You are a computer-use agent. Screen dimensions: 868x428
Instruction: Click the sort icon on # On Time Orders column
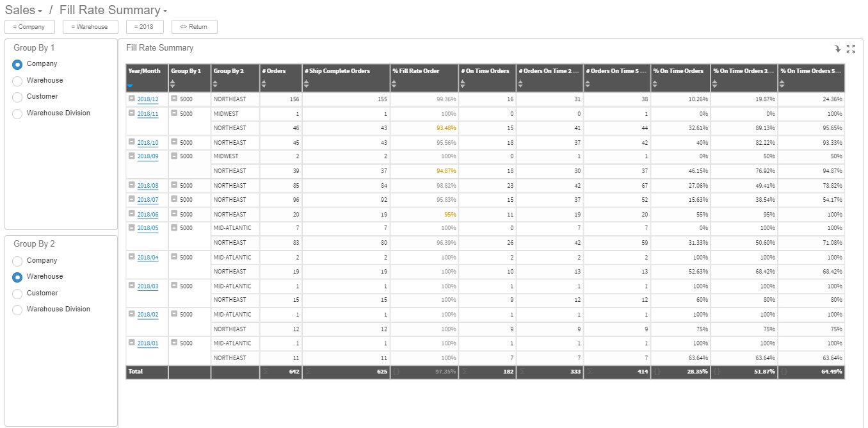463,83
